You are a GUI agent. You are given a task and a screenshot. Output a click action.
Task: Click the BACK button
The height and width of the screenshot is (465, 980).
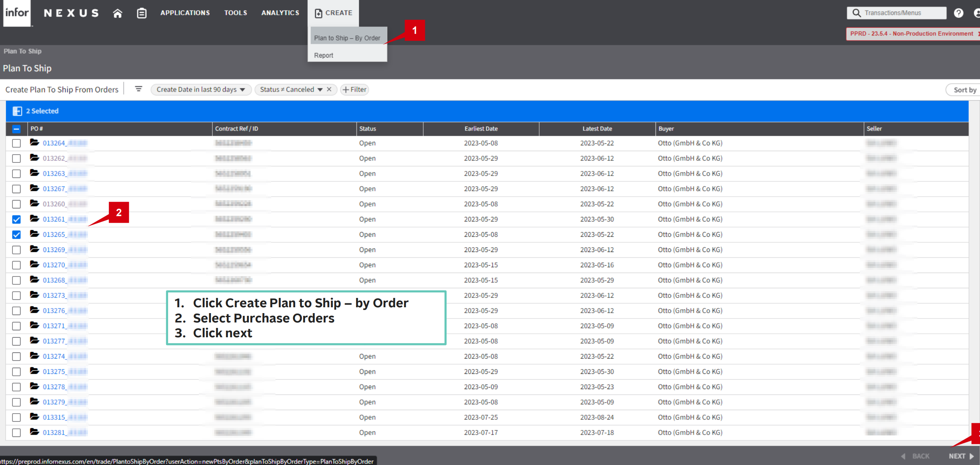(x=915, y=456)
